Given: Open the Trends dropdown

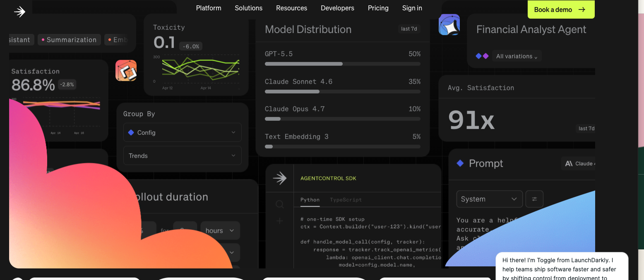Looking at the screenshot, I should pos(183,156).
